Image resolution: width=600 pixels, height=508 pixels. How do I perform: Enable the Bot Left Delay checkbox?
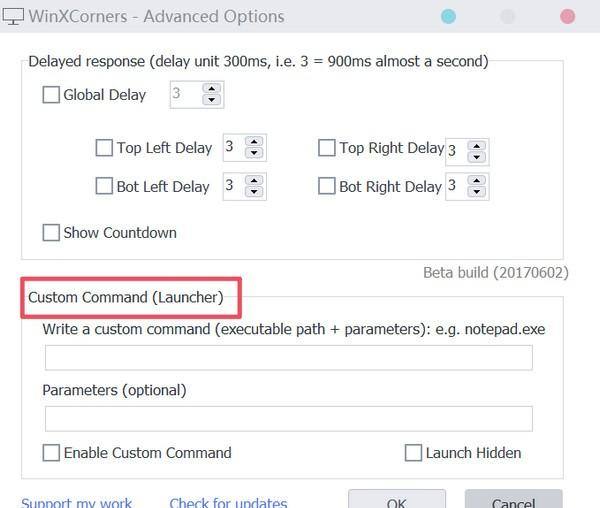pyautogui.click(x=104, y=186)
